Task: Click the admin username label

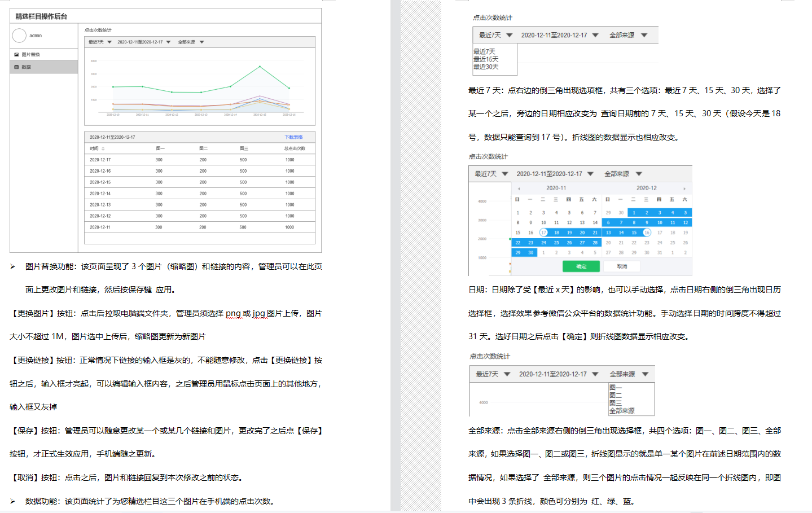Action: point(36,36)
